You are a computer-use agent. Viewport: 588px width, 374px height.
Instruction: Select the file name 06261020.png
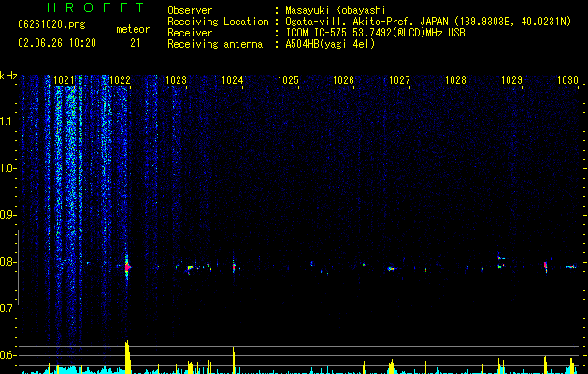51,24
